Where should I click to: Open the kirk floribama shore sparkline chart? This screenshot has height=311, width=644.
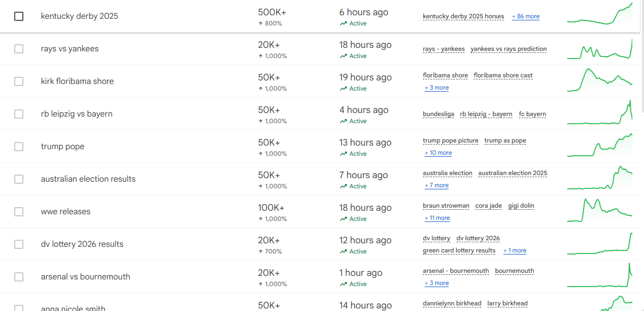coord(600,80)
